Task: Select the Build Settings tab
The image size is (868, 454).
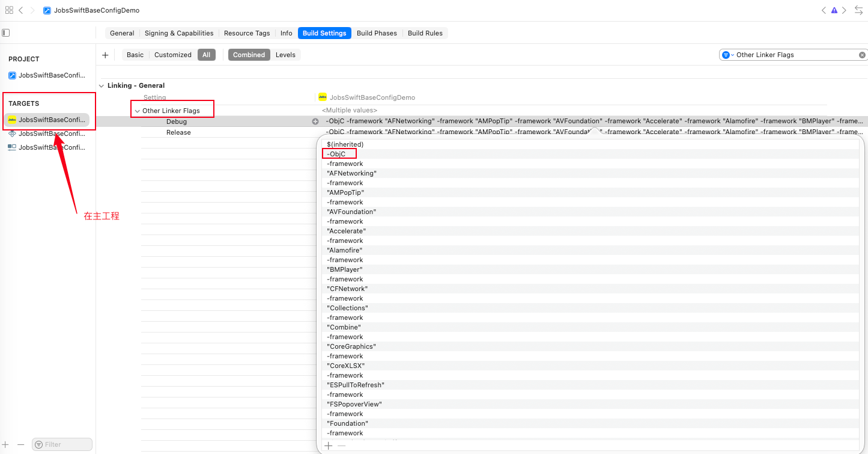Action: click(x=324, y=33)
